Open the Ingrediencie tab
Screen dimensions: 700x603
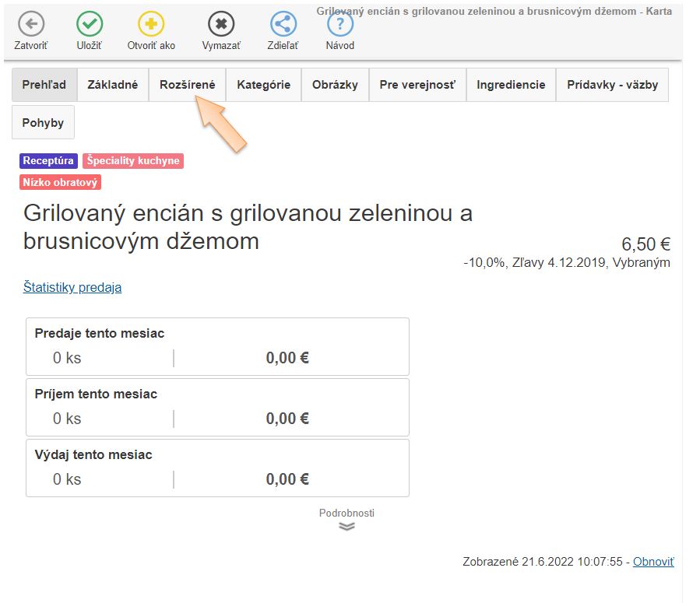(511, 85)
